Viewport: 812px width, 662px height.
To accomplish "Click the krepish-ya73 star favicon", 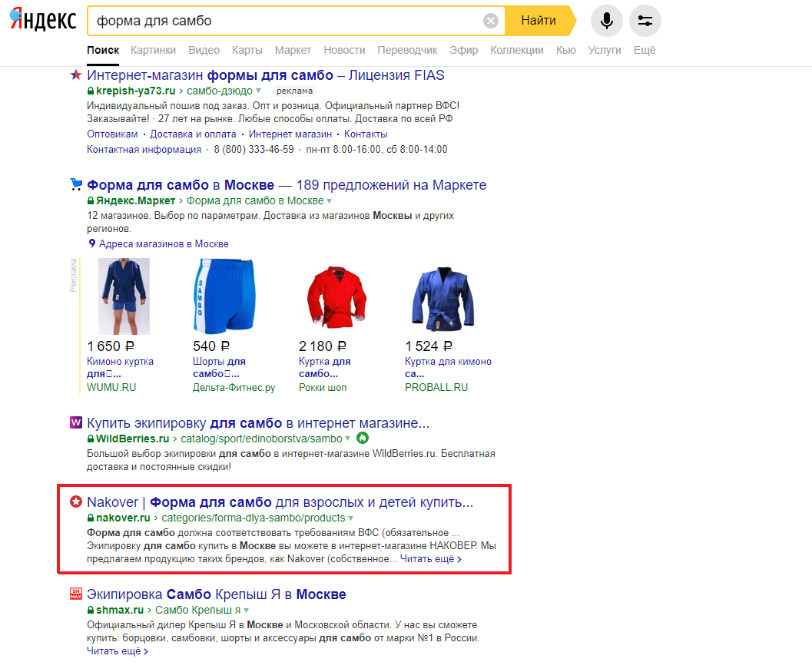I will (x=76, y=75).
